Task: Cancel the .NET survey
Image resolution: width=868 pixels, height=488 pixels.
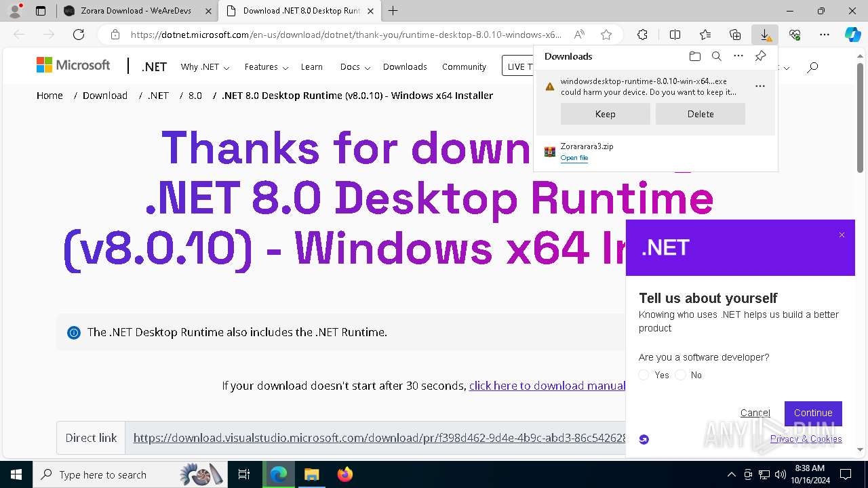Action: point(755,413)
